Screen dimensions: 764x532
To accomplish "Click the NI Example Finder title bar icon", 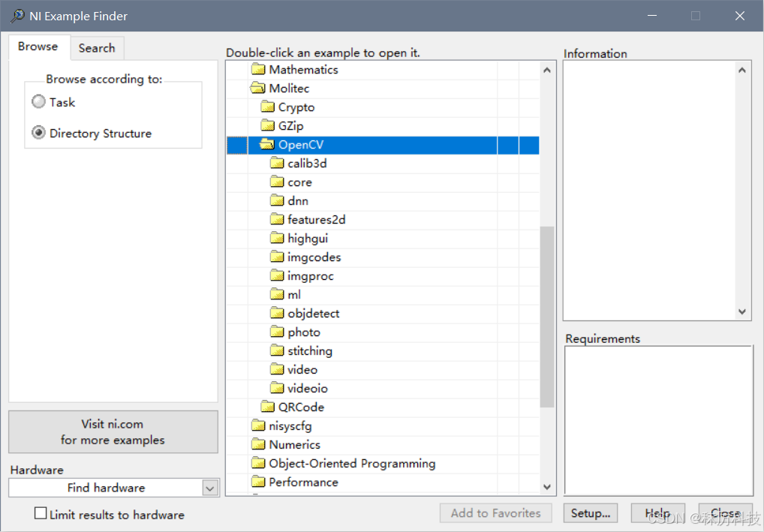I will click(x=17, y=16).
